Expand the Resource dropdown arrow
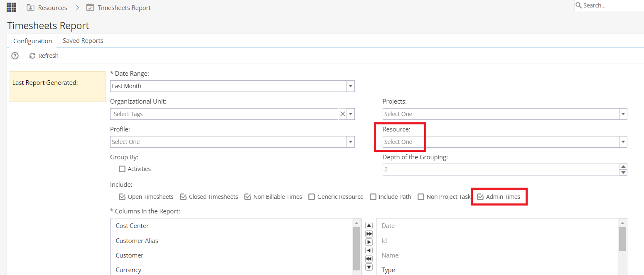The height and width of the screenshot is (275, 644). [x=623, y=142]
